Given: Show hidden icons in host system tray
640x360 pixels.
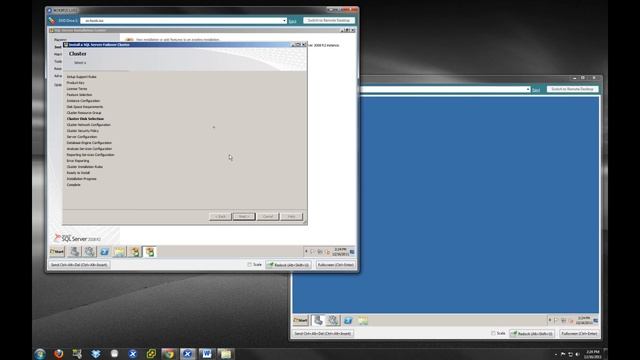Looking at the screenshot, I should pos(556,354).
